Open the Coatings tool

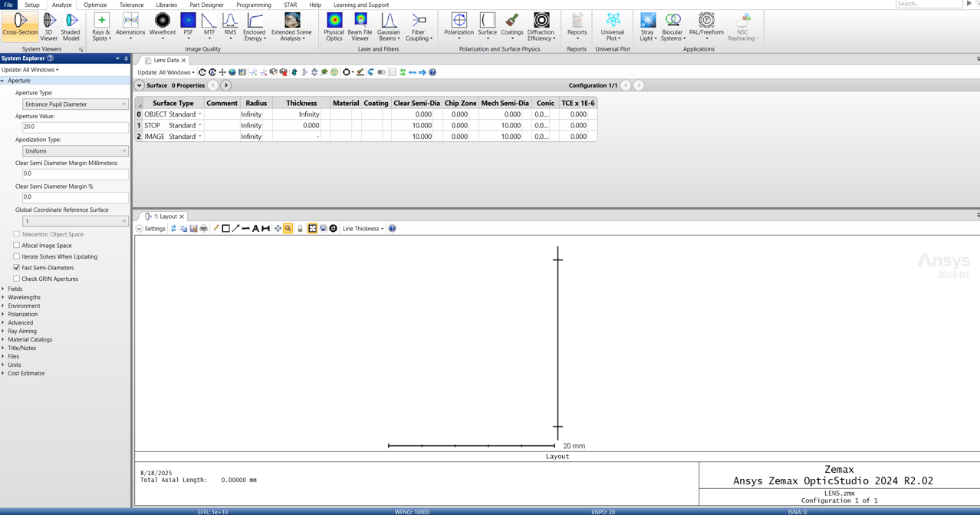click(511, 25)
